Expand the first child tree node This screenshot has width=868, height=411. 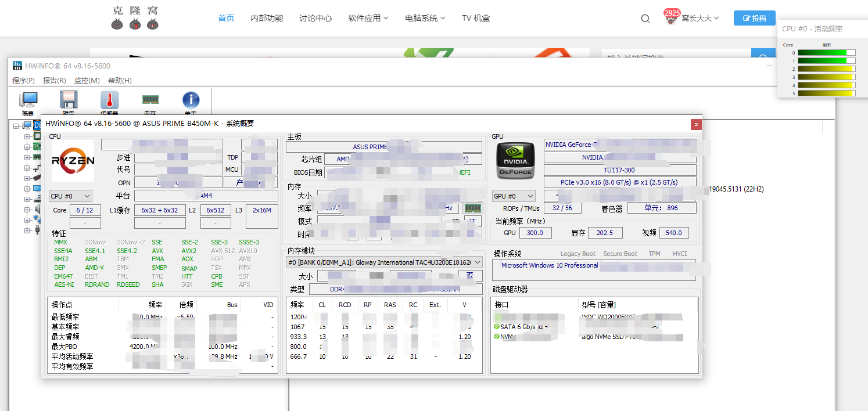point(27,136)
